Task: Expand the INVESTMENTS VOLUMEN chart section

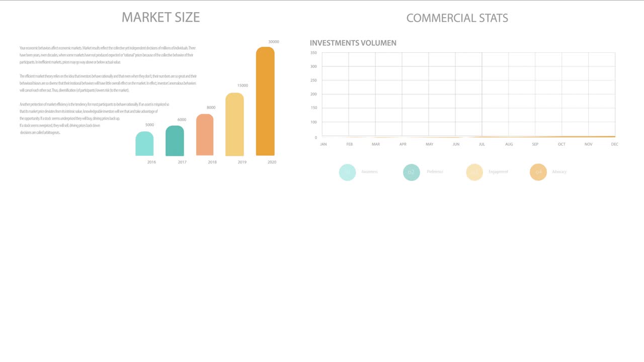Action: 353,43
